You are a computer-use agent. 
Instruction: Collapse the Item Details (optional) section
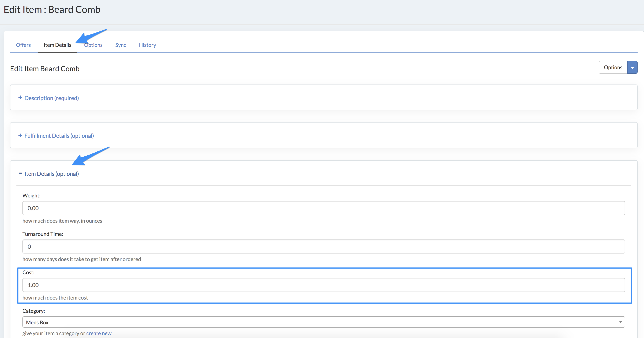pos(51,174)
